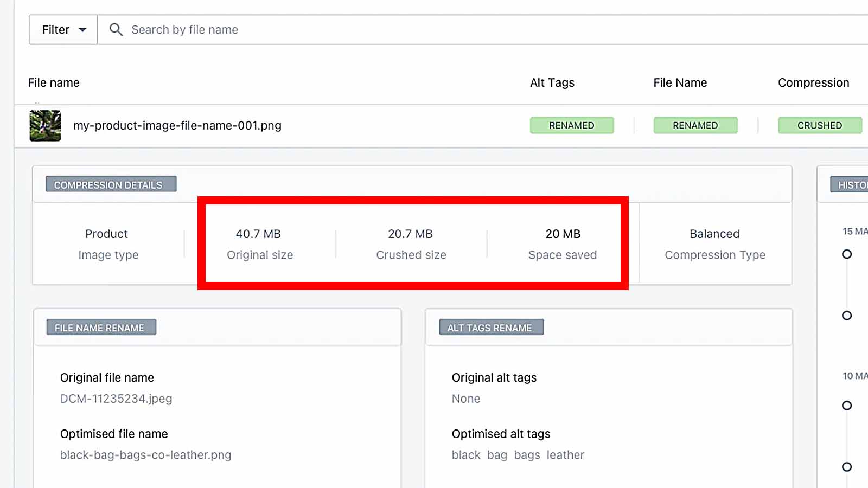Click the RENAMED badge under Alt Tags
Image resolution: width=868 pixels, height=488 pixels.
pyautogui.click(x=572, y=125)
